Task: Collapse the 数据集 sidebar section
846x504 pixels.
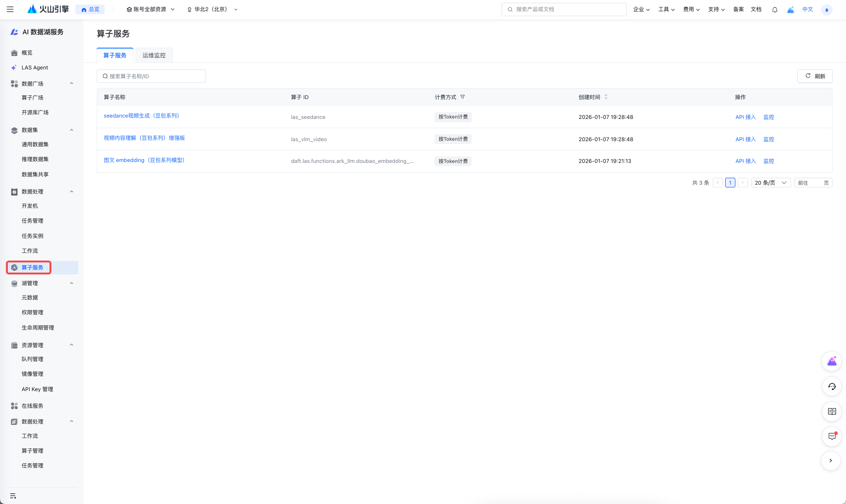Action: [71, 130]
